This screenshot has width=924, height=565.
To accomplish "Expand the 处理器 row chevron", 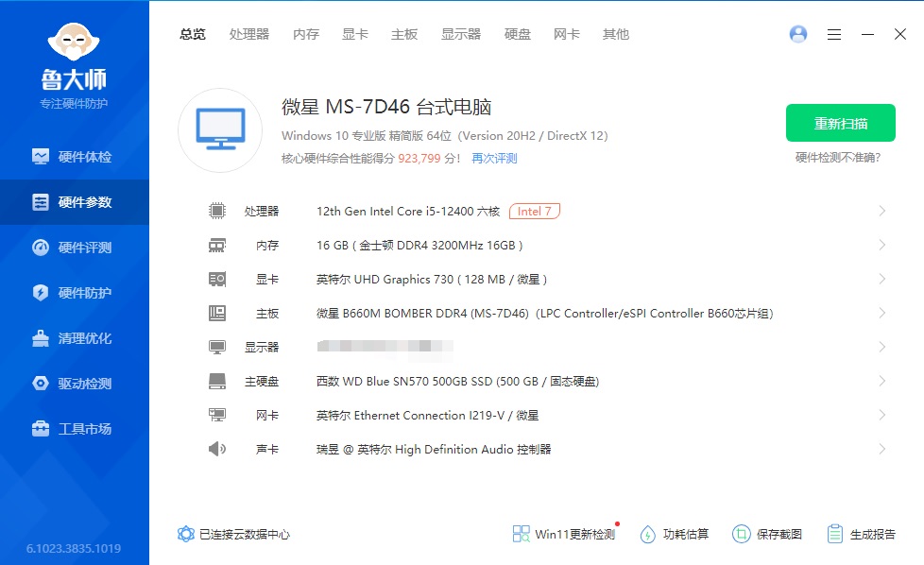I will coord(881,211).
